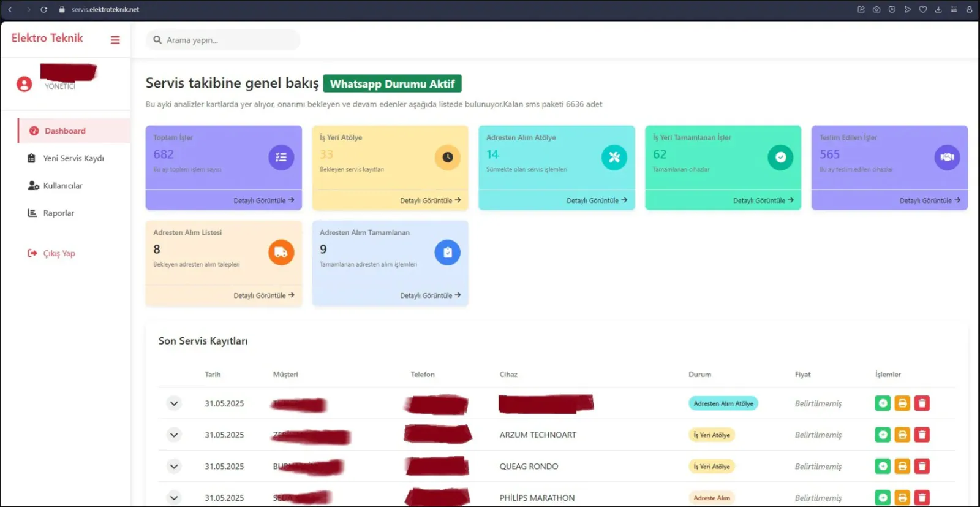980x507 pixels.
Task: Click the Adreste Alım status badge
Action: point(712,498)
